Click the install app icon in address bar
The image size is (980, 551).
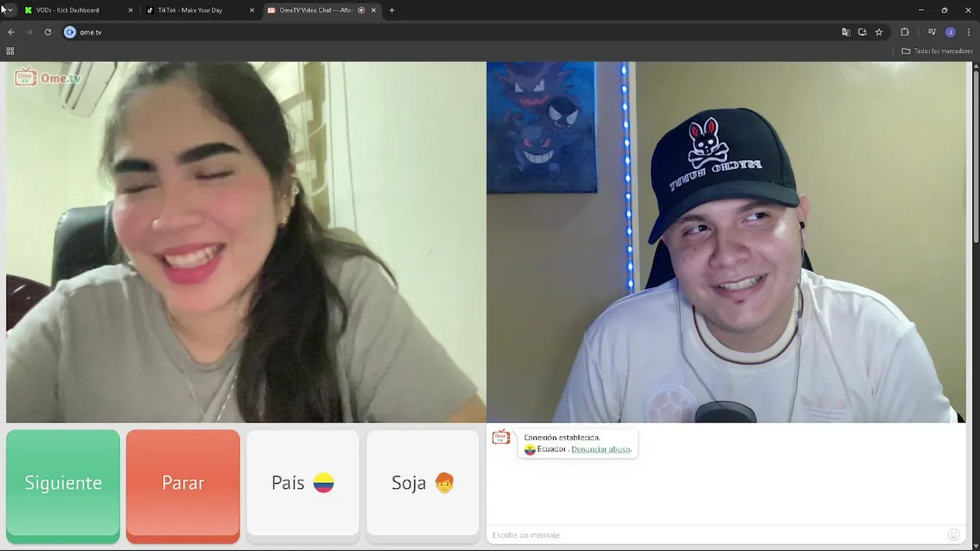click(x=862, y=32)
